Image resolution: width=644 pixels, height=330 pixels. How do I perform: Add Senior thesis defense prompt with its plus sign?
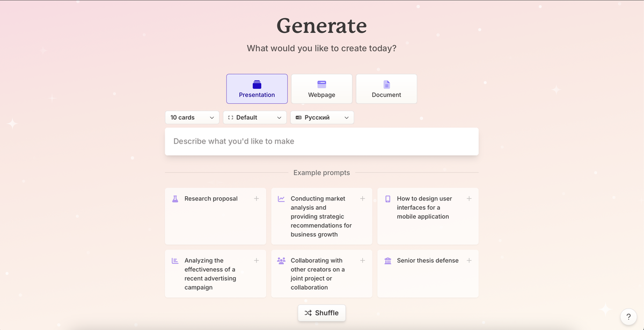[469, 260]
